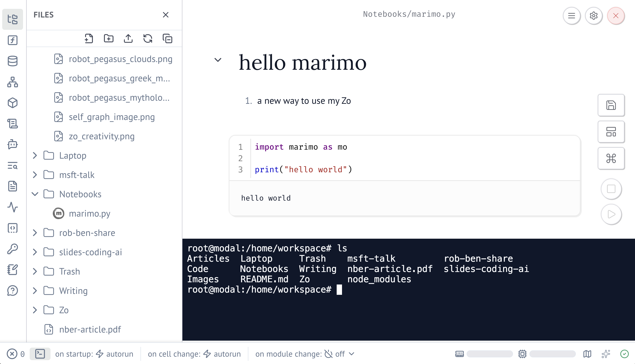Run stale cells play button
Viewport: 635px width, 364px height.
pyautogui.click(x=611, y=214)
